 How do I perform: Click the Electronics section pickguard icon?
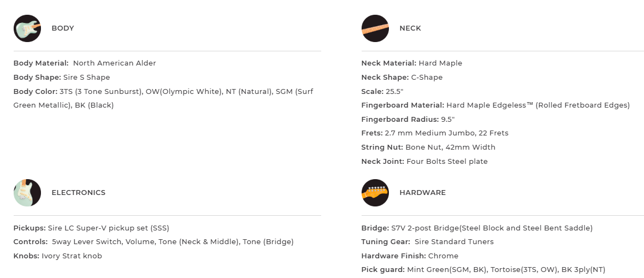(x=27, y=193)
